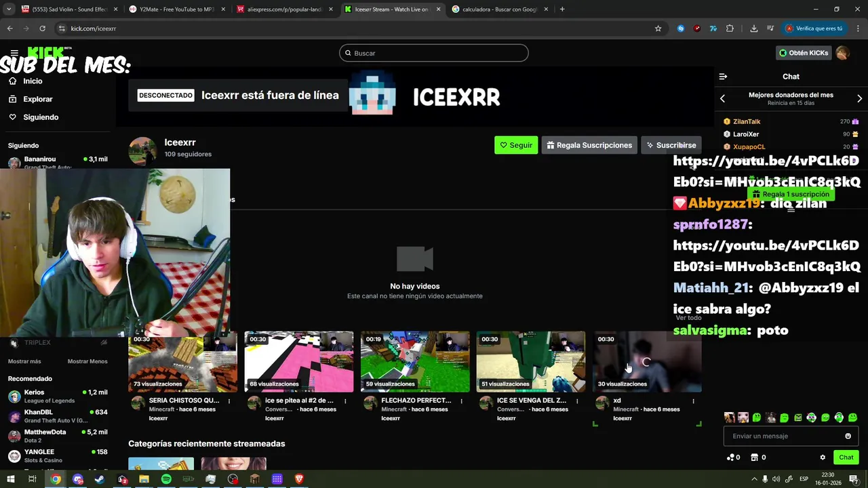Open options for FLECHAZO PERFECT clip

461,401
